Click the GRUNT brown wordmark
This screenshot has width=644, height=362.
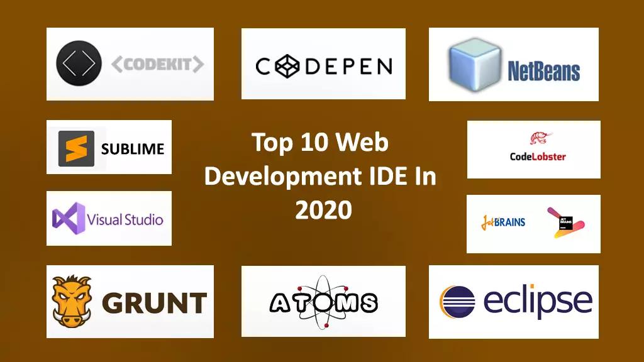155,303
